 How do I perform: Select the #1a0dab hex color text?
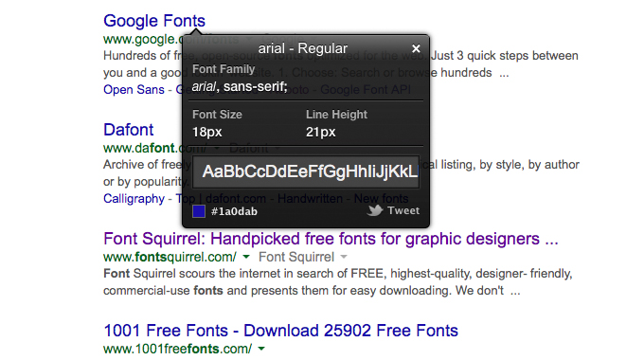coord(234,211)
